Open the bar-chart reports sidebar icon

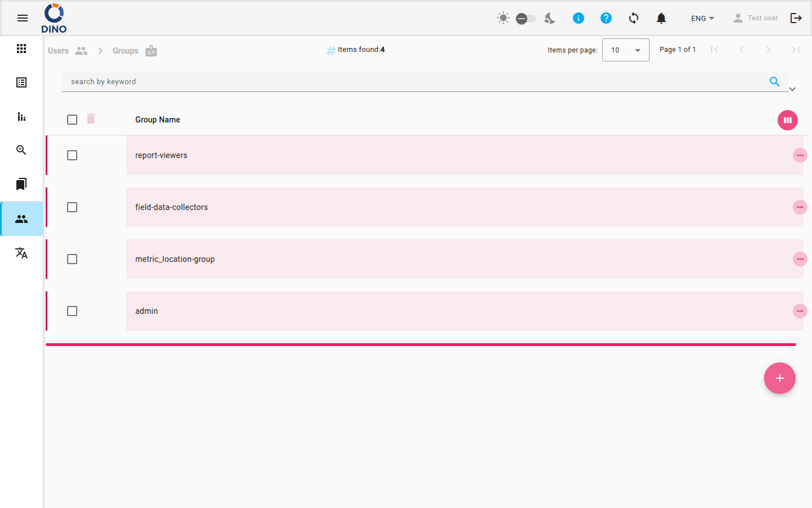(x=21, y=116)
